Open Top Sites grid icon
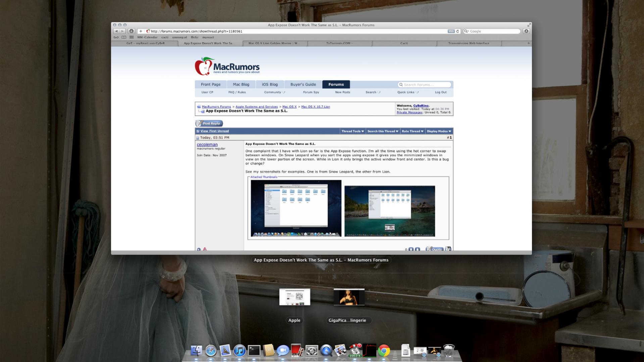 (132, 37)
